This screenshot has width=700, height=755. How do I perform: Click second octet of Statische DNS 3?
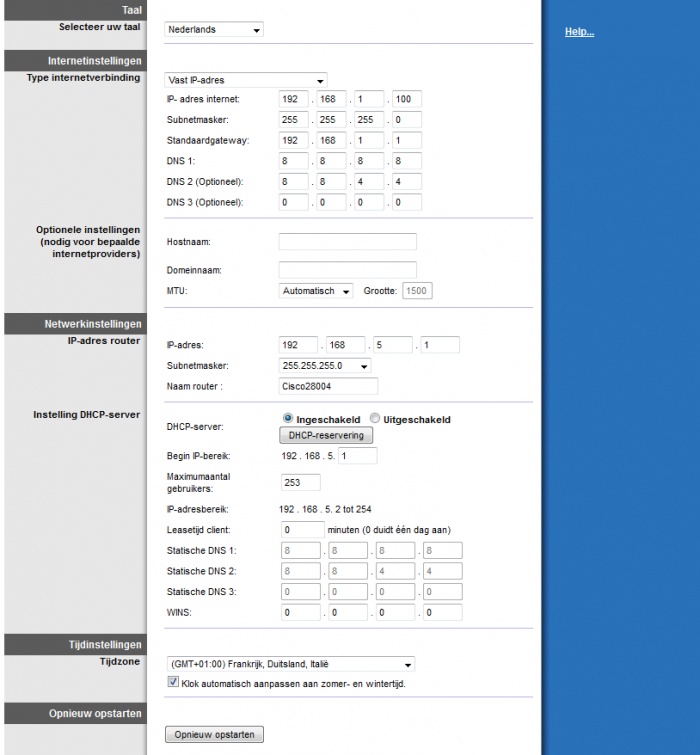pos(348,592)
